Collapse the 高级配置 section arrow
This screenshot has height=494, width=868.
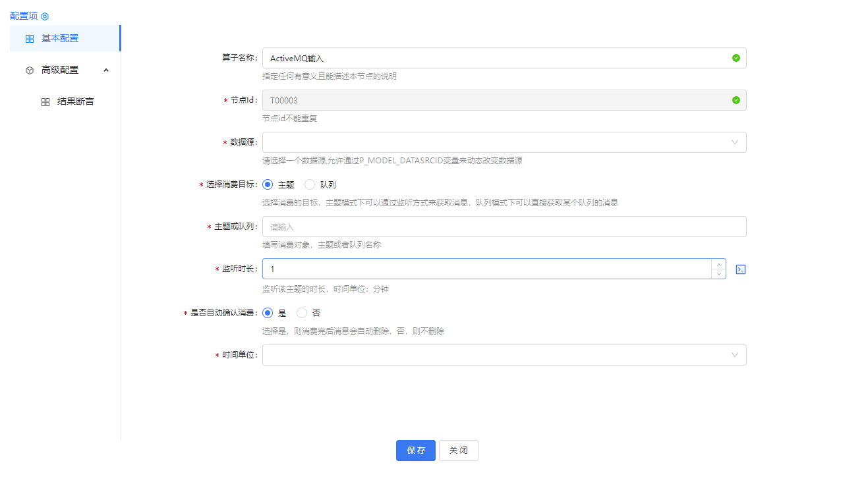click(x=106, y=70)
